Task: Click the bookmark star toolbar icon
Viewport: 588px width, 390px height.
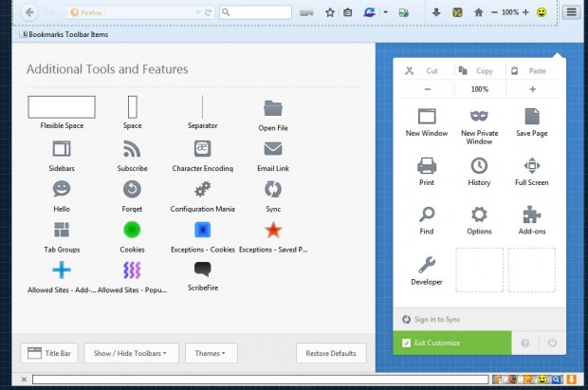Action: pos(330,12)
